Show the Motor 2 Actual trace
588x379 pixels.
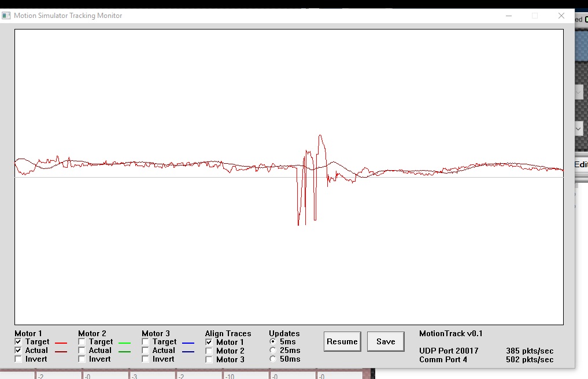click(82, 351)
